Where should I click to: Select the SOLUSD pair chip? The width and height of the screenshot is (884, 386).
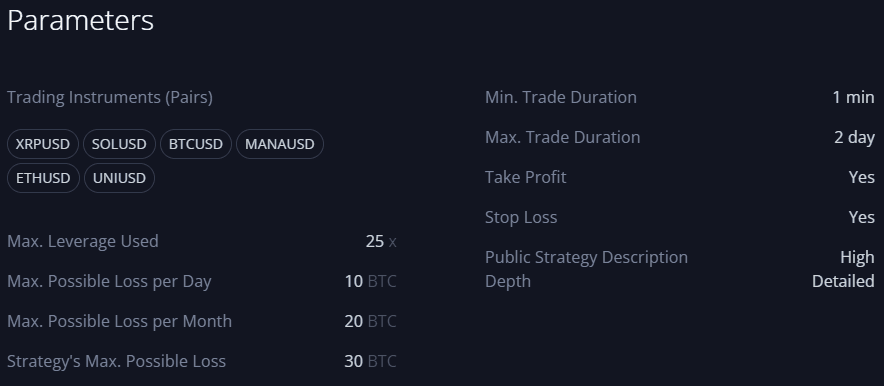(x=119, y=144)
